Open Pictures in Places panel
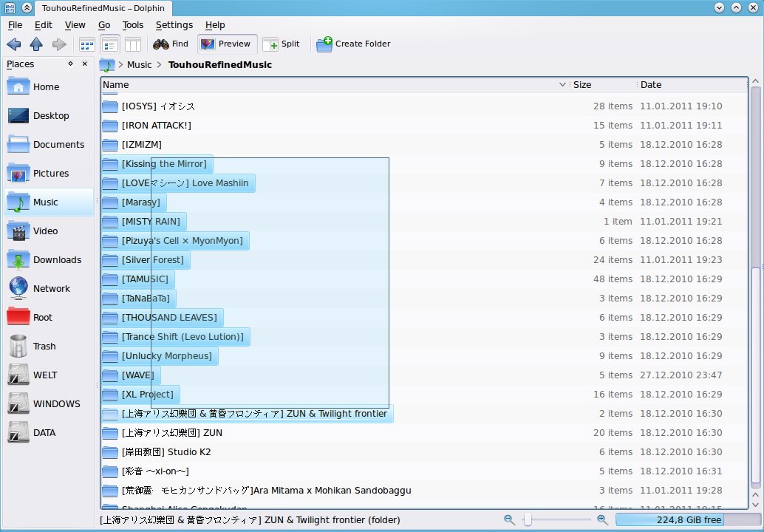The width and height of the screenshot is (764, 532). (49, 174)
